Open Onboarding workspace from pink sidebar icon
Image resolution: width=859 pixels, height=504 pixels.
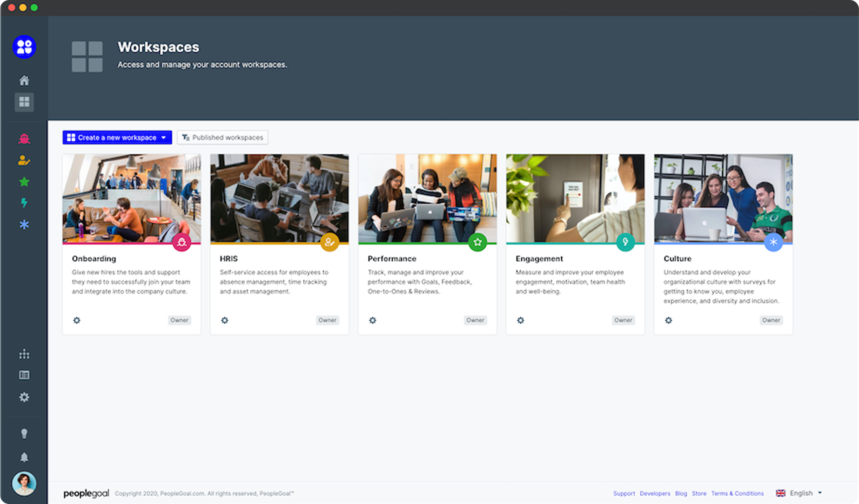coord(24,139)
